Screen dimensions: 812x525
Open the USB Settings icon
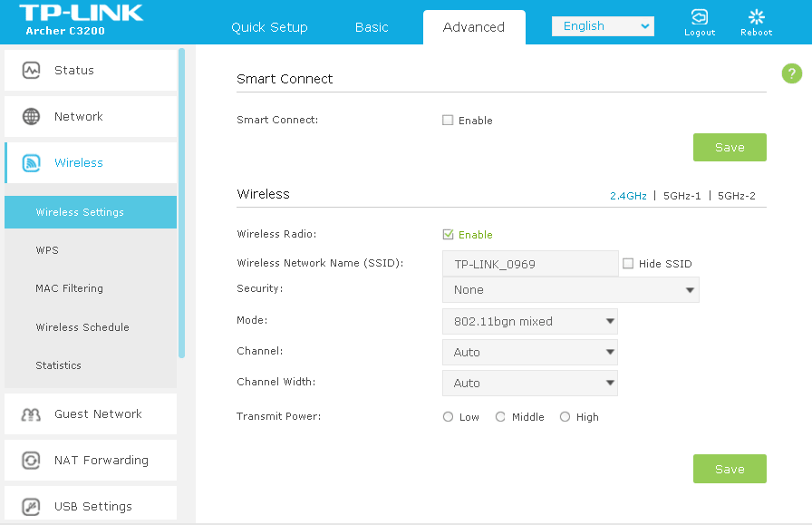tap(31, 507)
